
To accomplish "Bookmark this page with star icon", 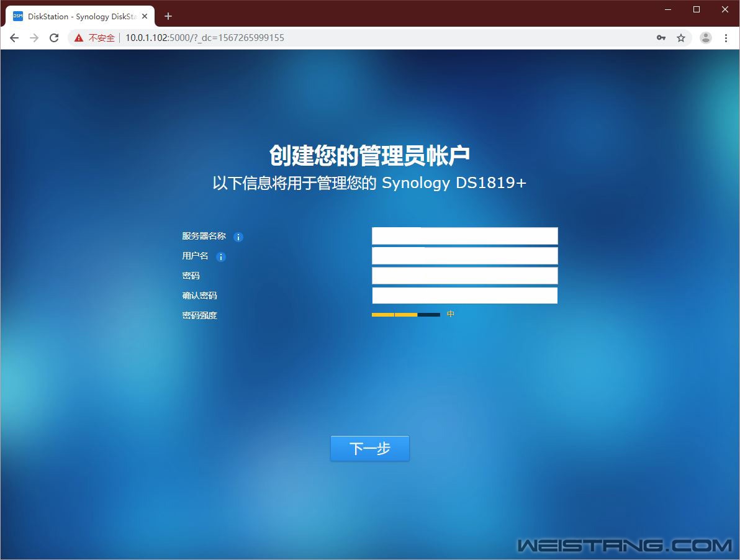I will coord(681,38).
